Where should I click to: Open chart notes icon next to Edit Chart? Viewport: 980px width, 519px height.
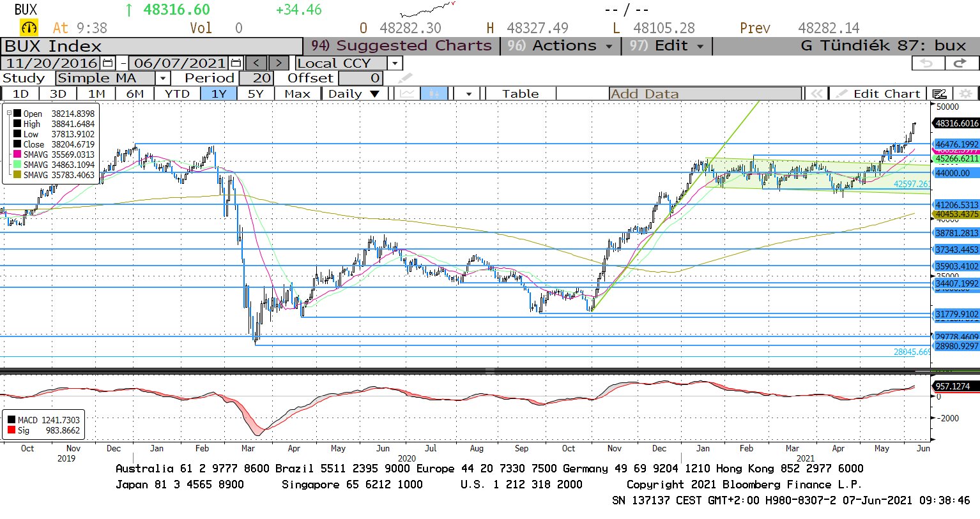(938, 94)
